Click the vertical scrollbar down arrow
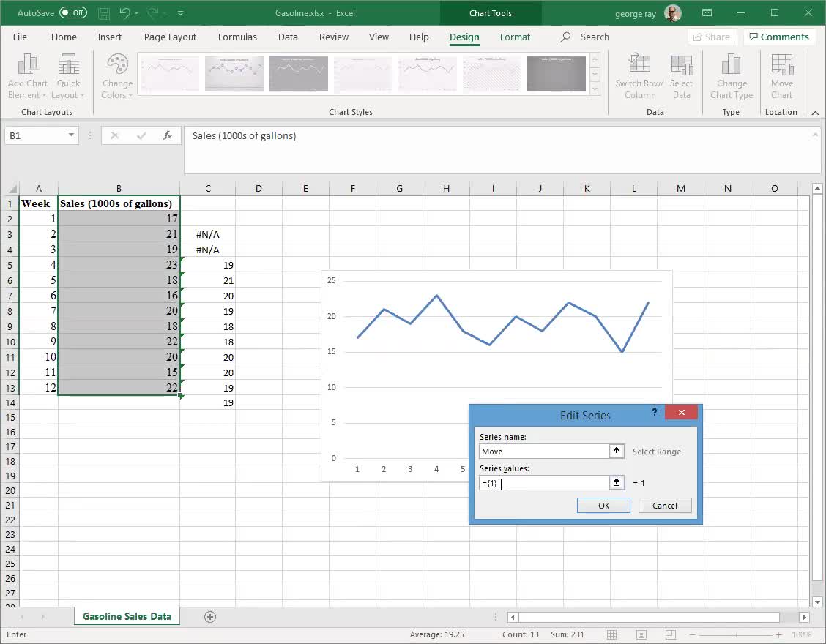The height and width of the screenshot is (644, 826). pyautogui.click(x=817, y=602)
